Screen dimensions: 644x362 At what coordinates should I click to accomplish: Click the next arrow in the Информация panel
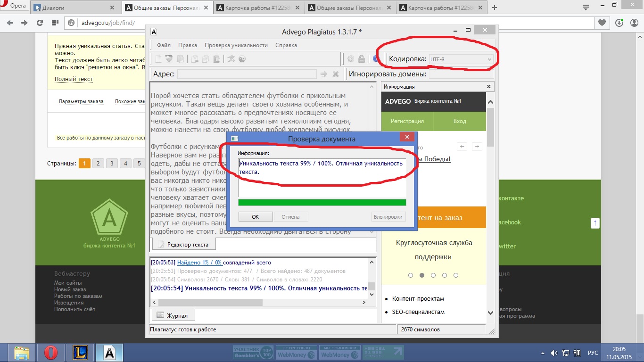click(x=477, y=147)
